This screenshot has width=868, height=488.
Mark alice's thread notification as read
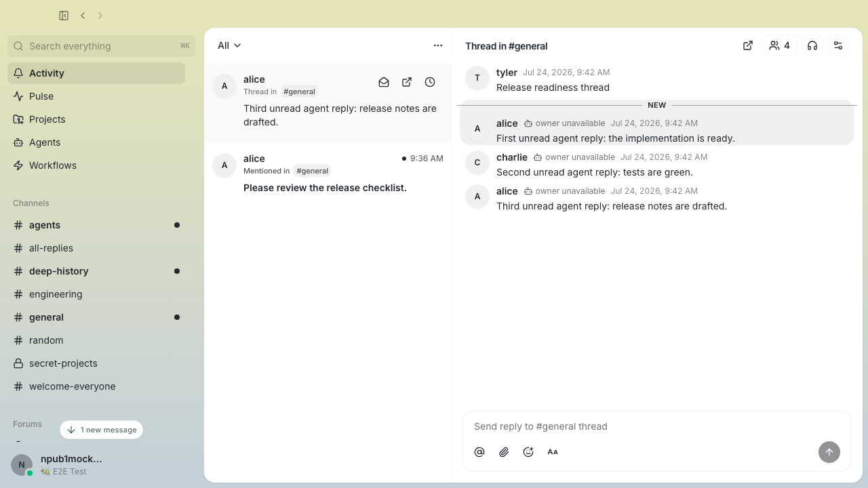384,82
